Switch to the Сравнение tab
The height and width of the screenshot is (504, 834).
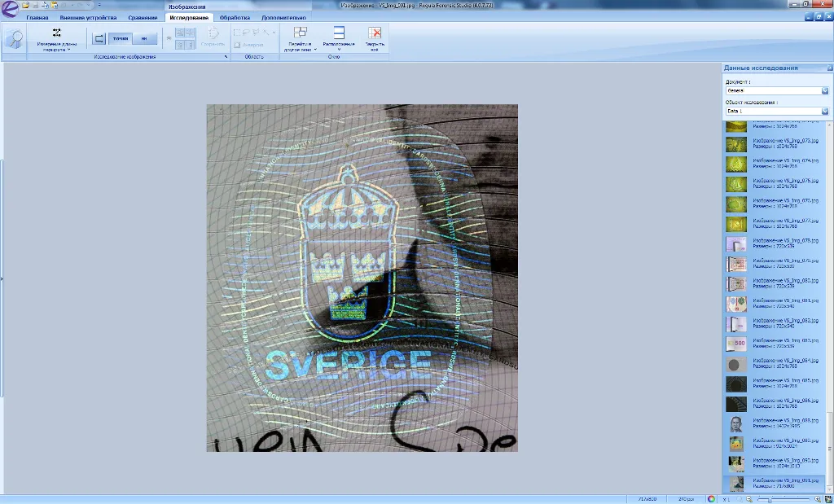pyautogui.click(x=143, y=17)
